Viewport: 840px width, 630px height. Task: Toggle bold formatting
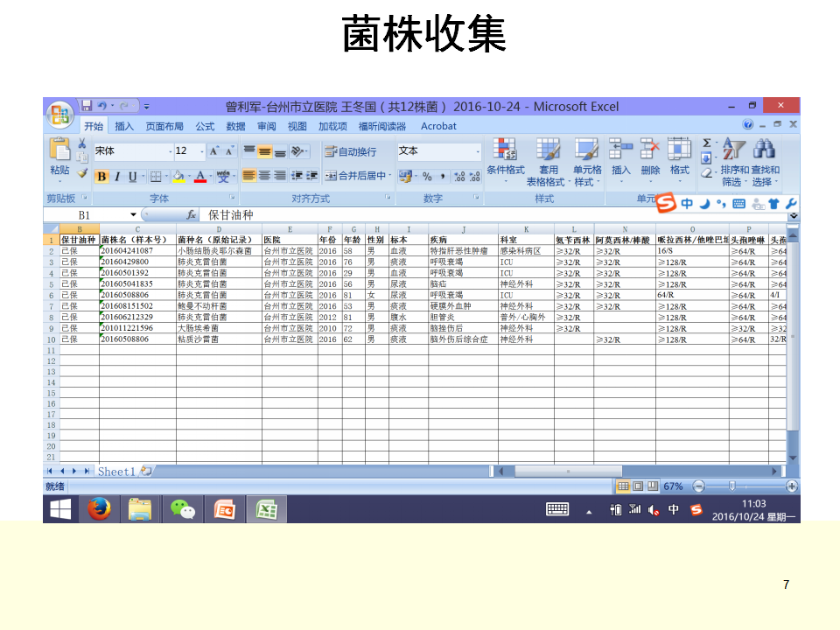coord(101,176)
